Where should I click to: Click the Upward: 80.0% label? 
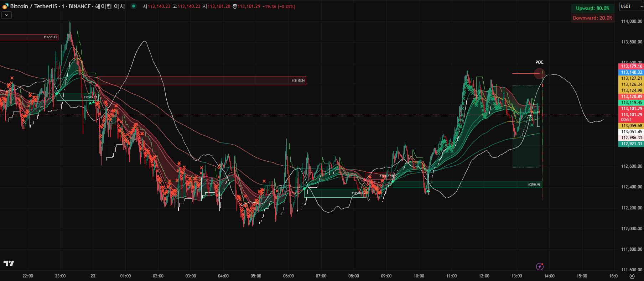592,8
